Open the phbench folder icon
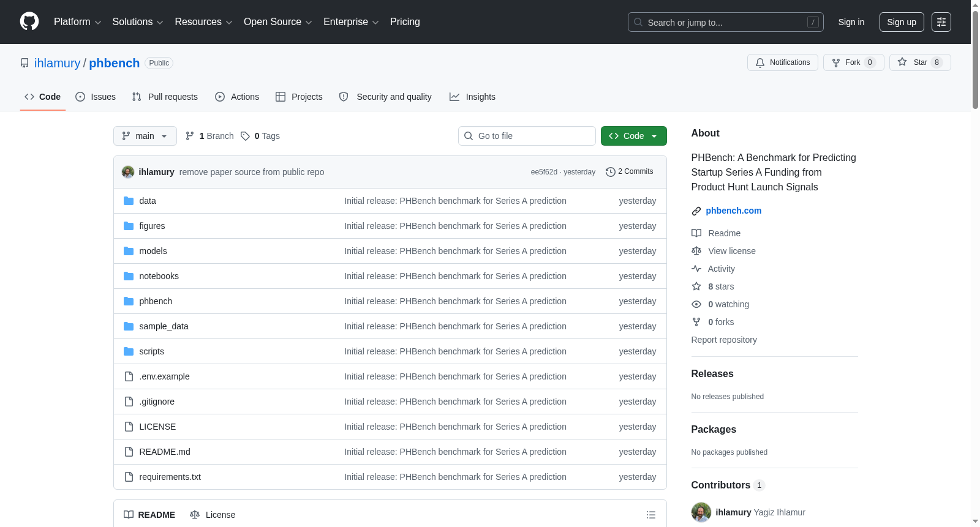The image size is (980, 527). point(129,301)
